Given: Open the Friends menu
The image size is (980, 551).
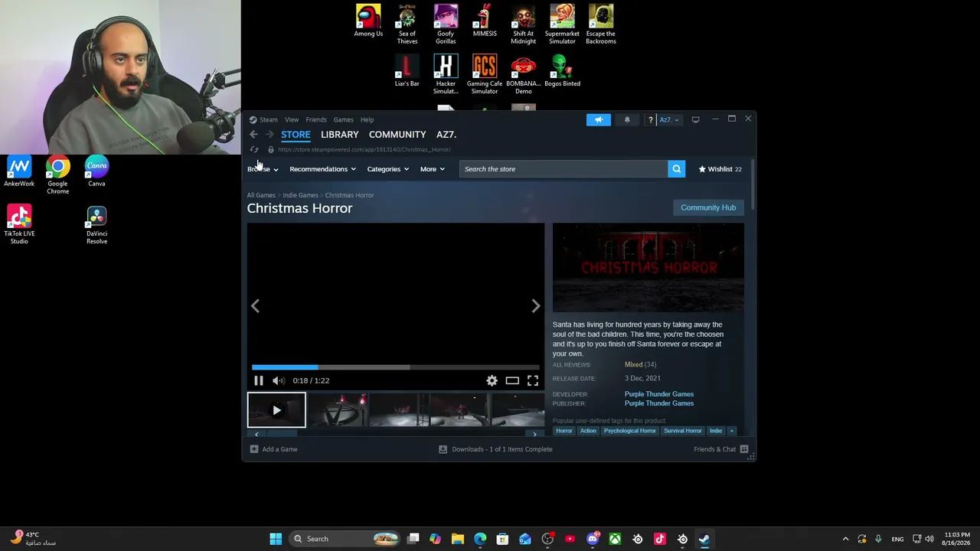Looking at the screenshot, I should tap(316, 119).
